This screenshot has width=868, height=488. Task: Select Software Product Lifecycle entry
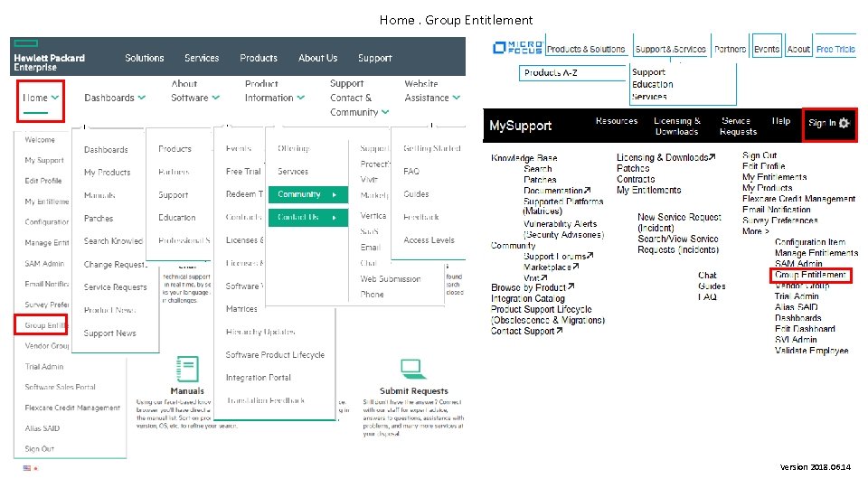click(x=275, y=355)
